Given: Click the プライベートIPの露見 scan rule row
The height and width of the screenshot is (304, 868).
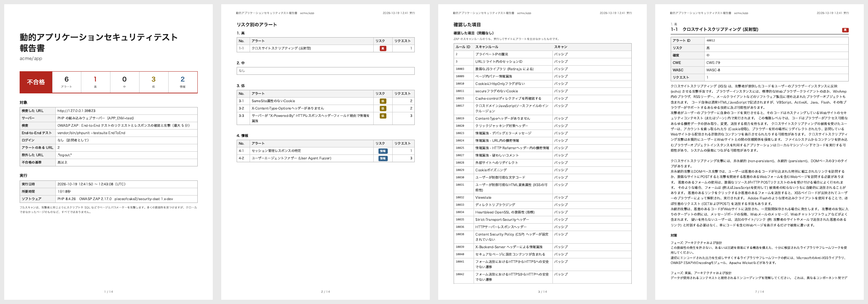Looking at the screenshot, I should click(x=542, y=54).
